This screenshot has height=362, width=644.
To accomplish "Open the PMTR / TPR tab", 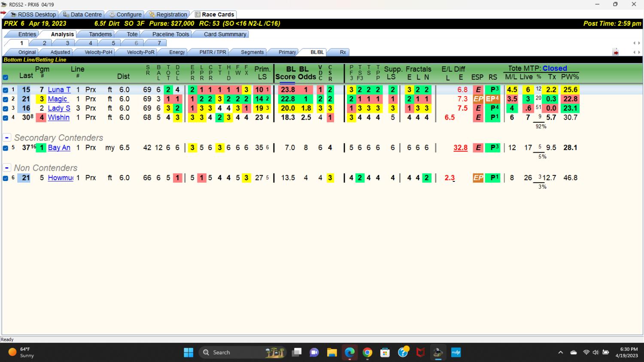I will click(213, 52).
